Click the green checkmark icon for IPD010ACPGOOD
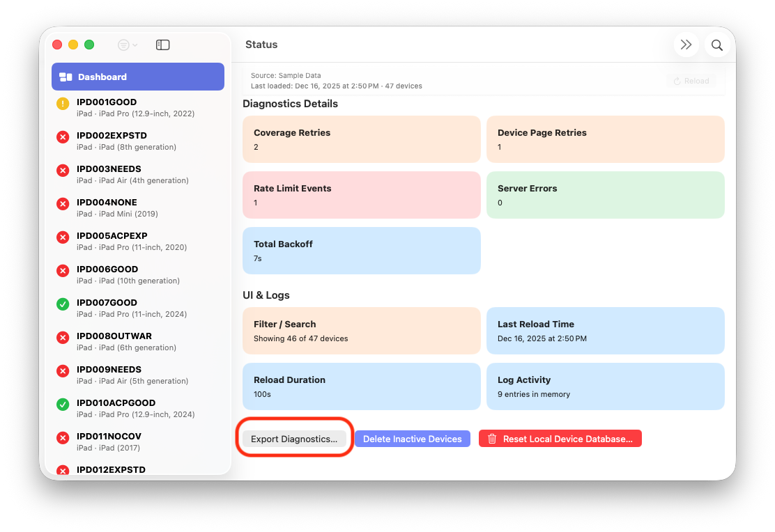This screenshot has width=775, height=532. coord(63,405)
